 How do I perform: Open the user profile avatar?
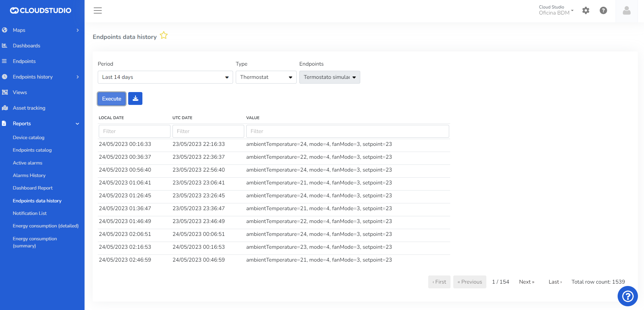(626, 11)
